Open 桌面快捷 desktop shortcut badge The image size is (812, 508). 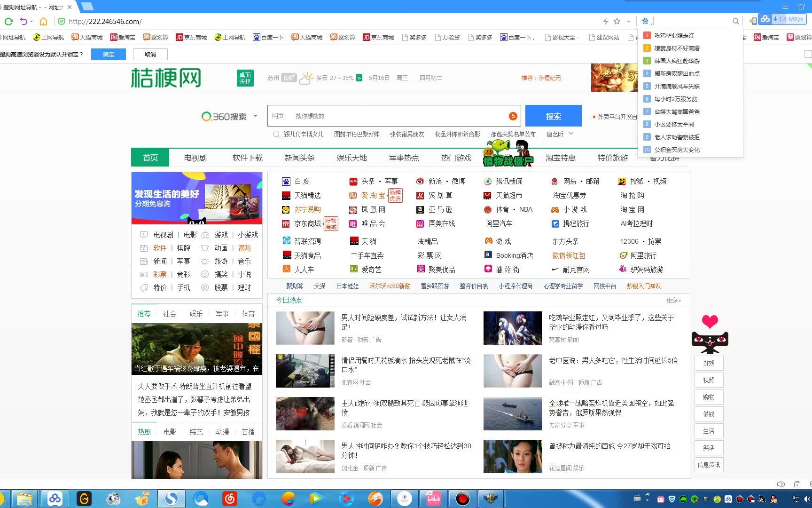tap(245, 78)
